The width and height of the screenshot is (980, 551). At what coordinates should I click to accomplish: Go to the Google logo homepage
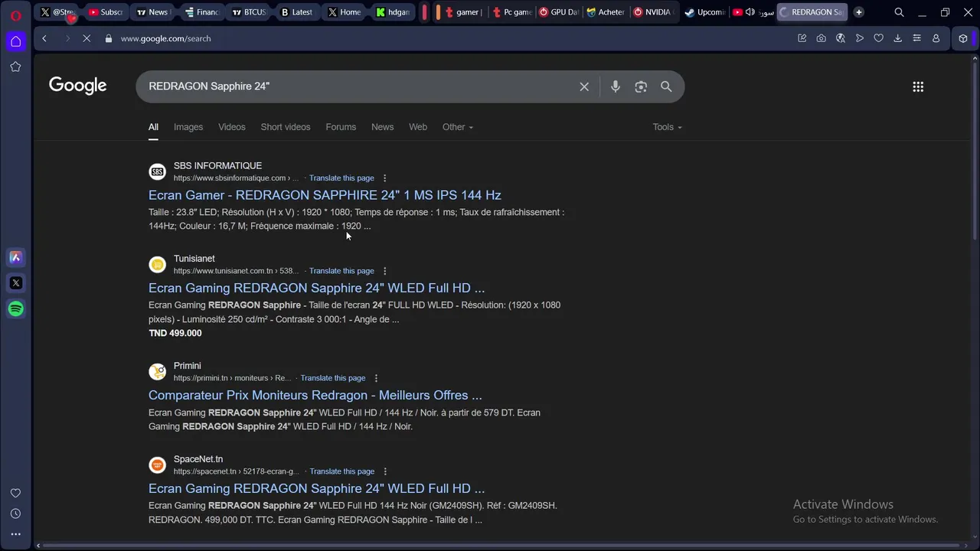point(77,86)
